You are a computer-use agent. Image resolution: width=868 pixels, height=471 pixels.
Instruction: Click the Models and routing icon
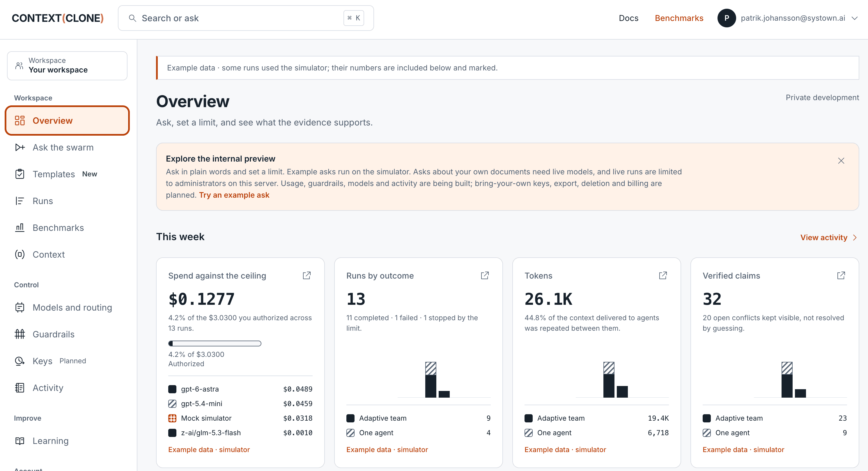(x=20, y=307)
